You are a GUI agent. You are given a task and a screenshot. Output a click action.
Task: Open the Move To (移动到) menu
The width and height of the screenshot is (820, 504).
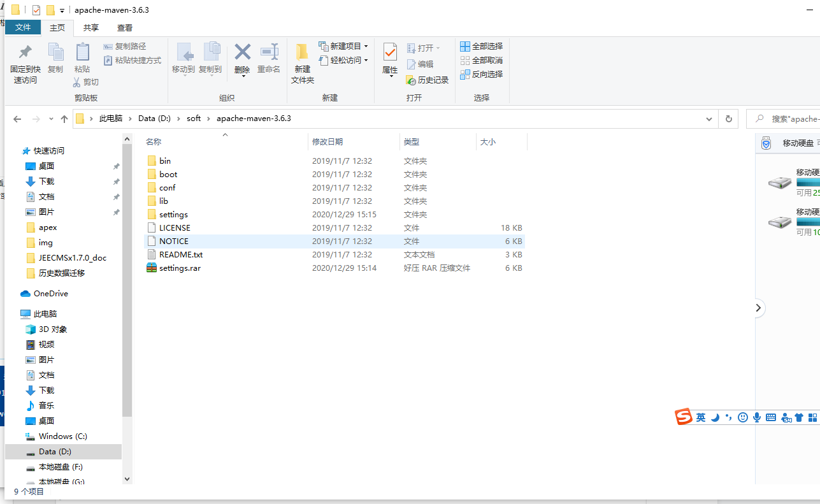click(x=184, y=59)
